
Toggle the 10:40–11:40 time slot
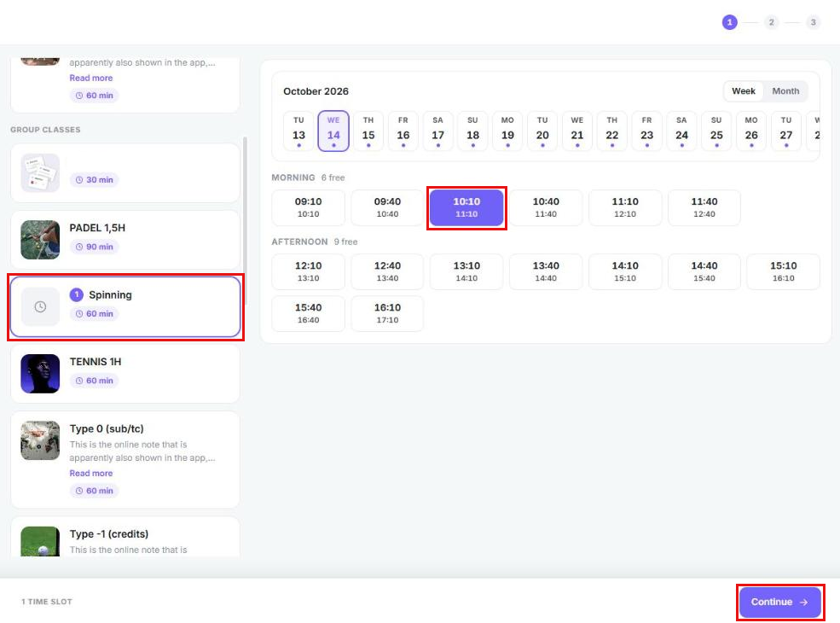546,207
